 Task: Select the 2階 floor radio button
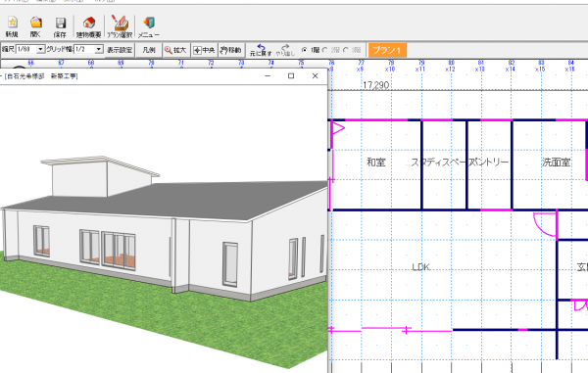coord(324,50)
